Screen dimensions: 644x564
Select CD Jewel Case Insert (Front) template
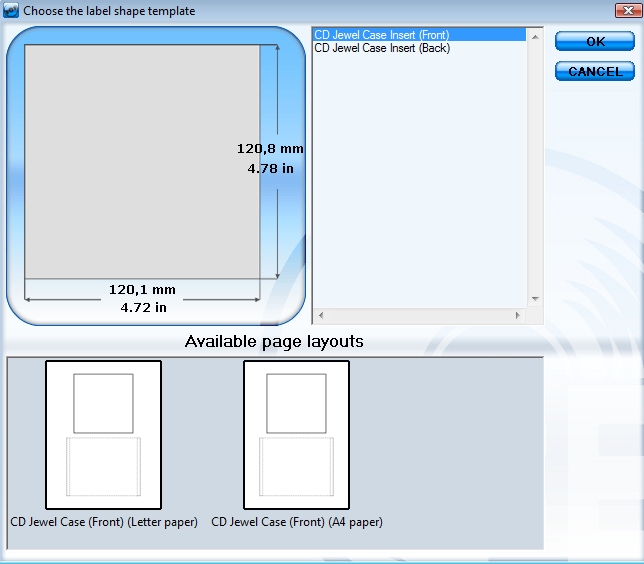tap(419, 35)
